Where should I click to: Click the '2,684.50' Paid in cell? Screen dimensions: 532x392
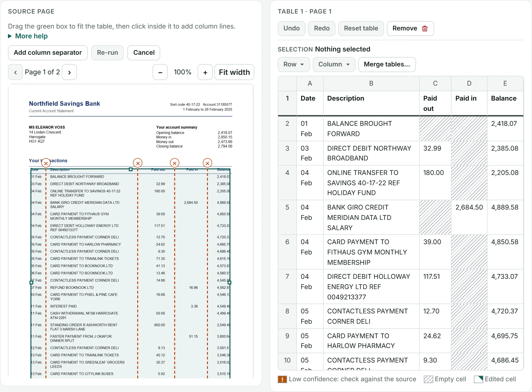469,217
